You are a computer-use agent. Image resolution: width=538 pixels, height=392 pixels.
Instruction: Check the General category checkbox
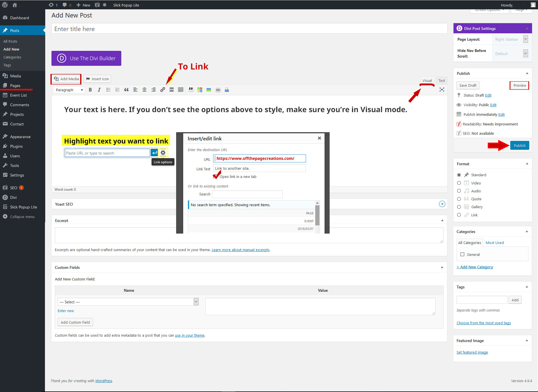463,254
